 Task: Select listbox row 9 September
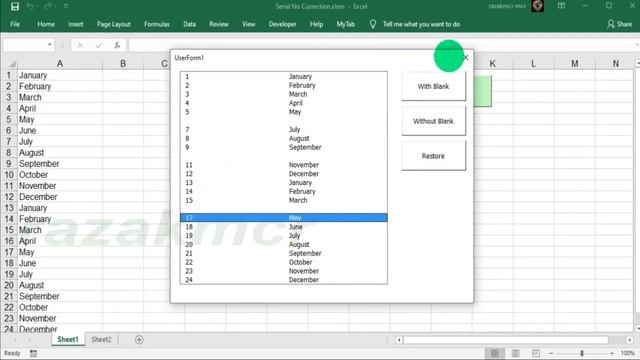(284, 147)
